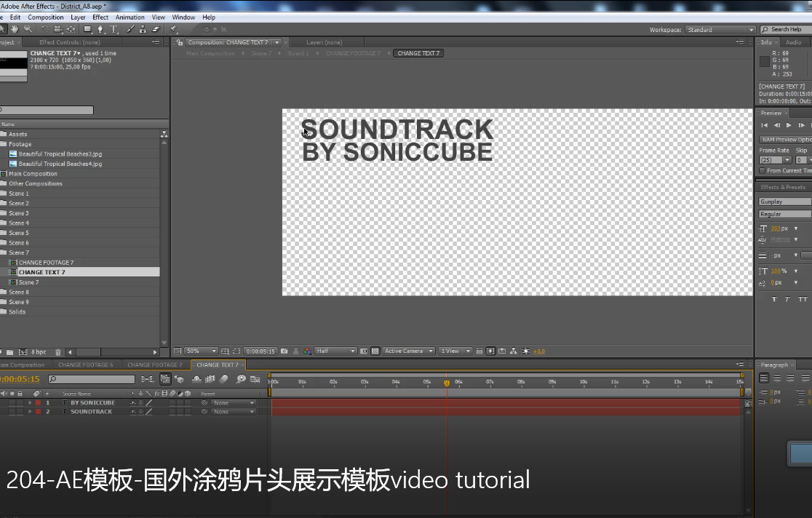Select the Brush tool
812x518 pixels.
pos(131,29)
